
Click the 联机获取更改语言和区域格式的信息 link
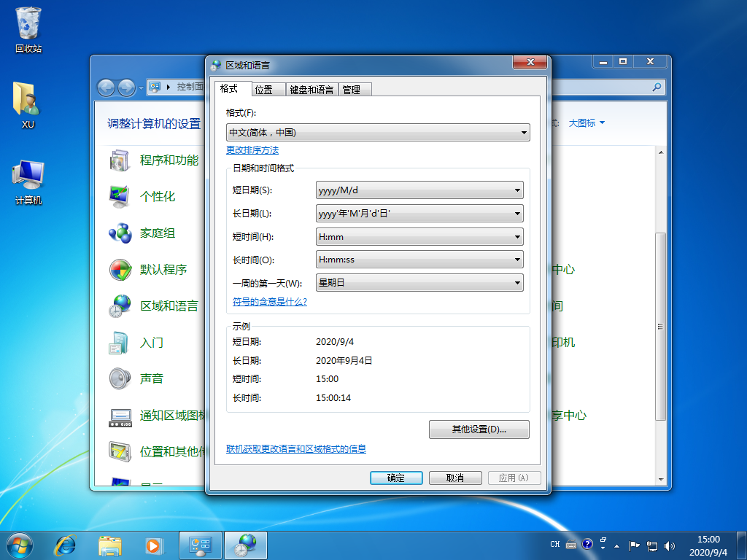[296, 448]
